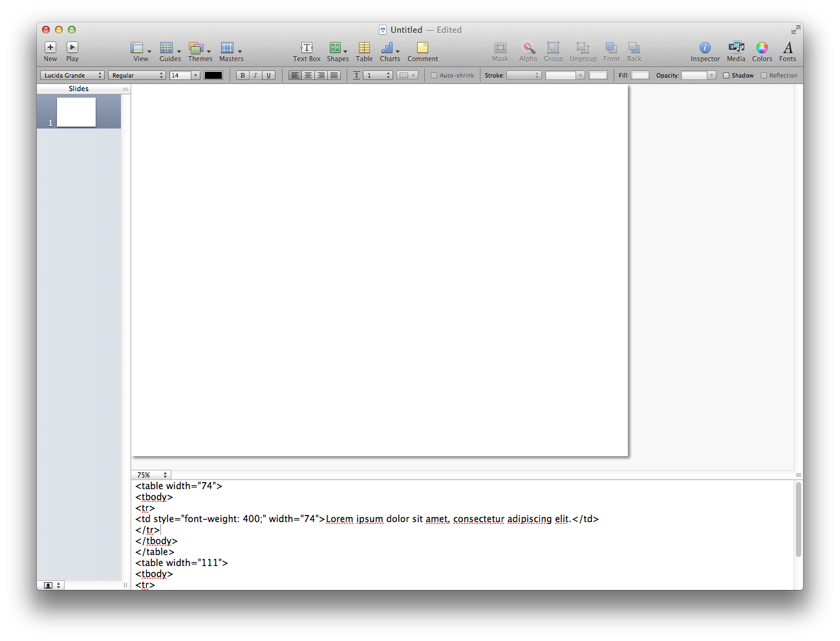Enable the Reflection checkbox

764,76
